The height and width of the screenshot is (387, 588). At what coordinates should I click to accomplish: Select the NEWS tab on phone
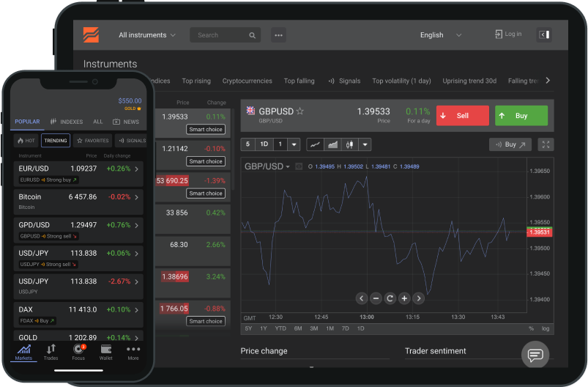pyautogui.click(x=126, y=122)
